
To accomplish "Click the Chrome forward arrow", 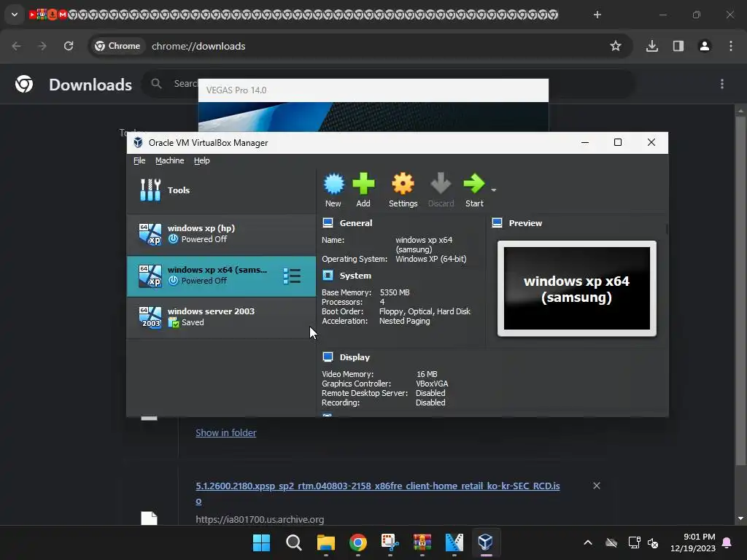I will (x=42, y=46).
